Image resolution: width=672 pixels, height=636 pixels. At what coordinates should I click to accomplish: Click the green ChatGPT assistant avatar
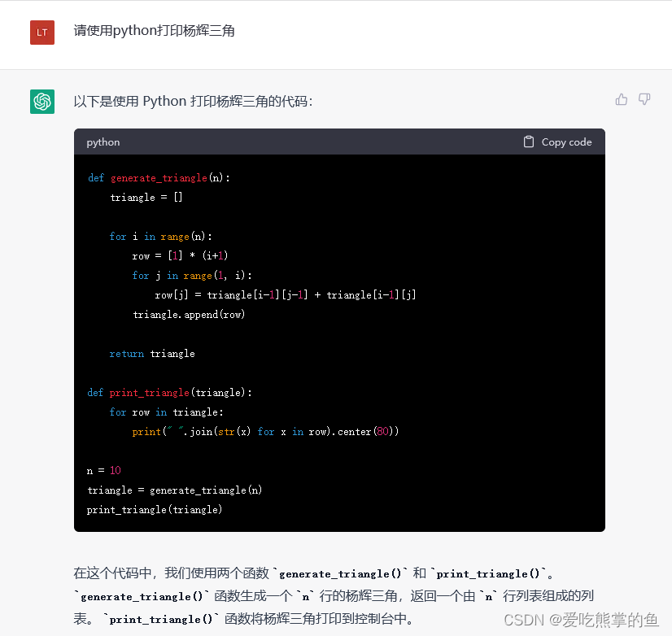pyautogui.click(x=42, y=102)
